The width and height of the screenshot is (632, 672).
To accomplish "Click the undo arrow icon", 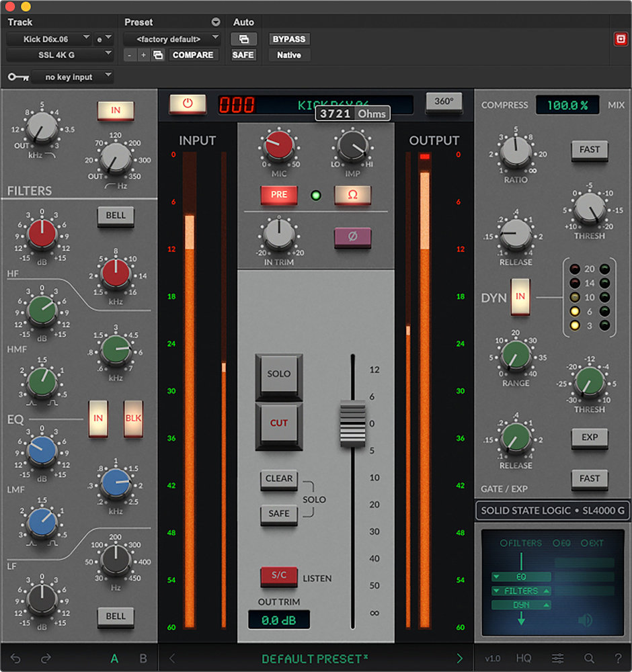I will point(15,659).
